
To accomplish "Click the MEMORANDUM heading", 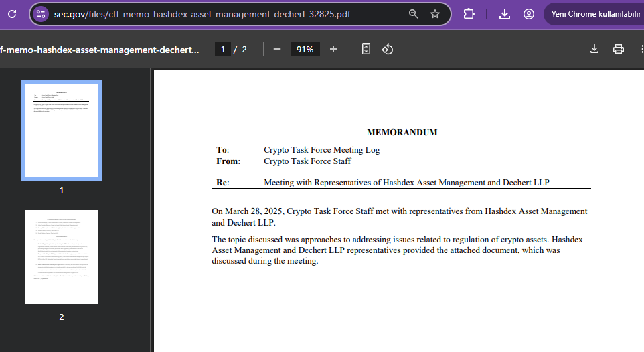I will [x=402, y=133].
